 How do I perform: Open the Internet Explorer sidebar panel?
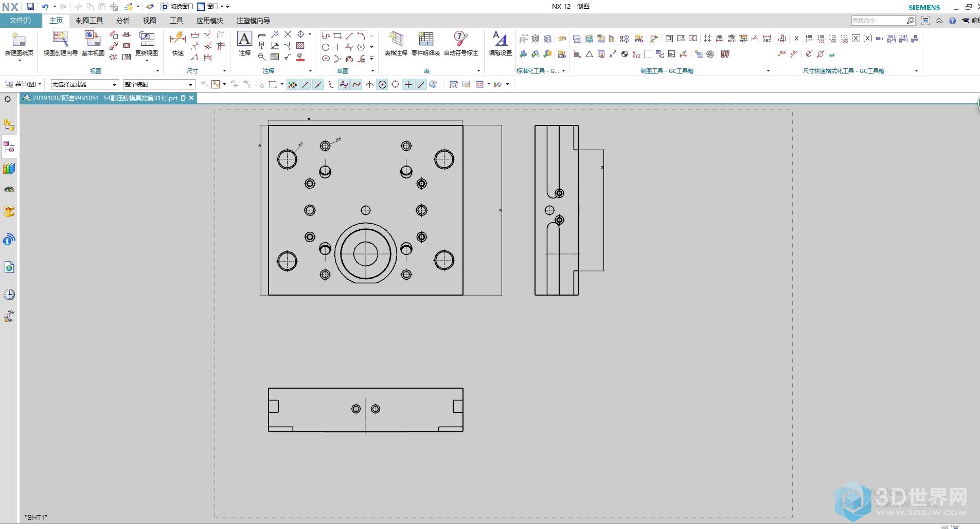tap(9, 267)
